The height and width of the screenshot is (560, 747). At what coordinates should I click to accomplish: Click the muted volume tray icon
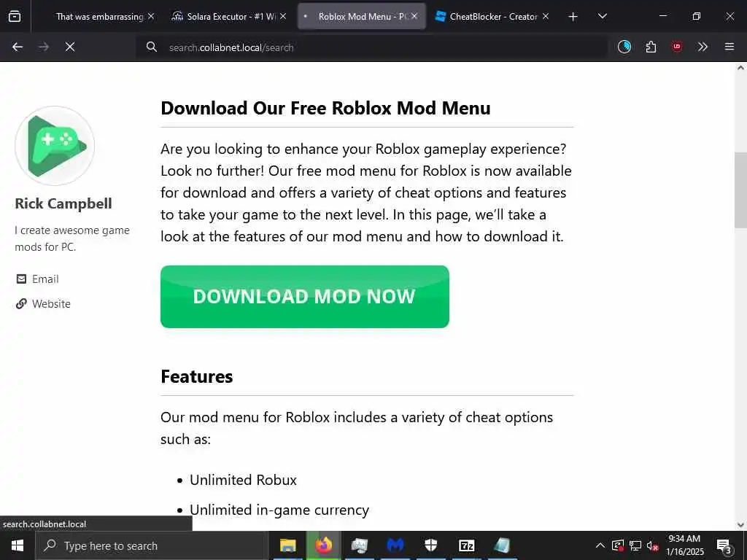coord(652,545)
